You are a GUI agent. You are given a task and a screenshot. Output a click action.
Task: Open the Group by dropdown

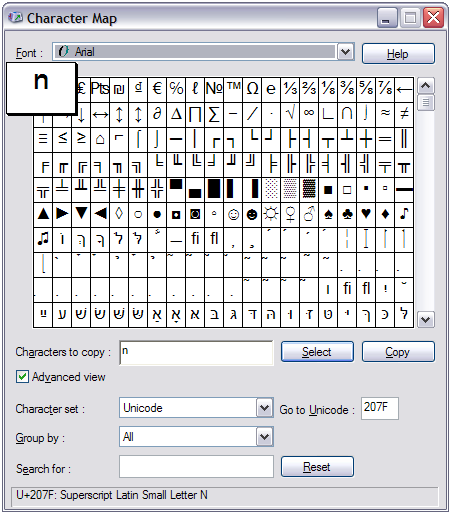(265, 437)
